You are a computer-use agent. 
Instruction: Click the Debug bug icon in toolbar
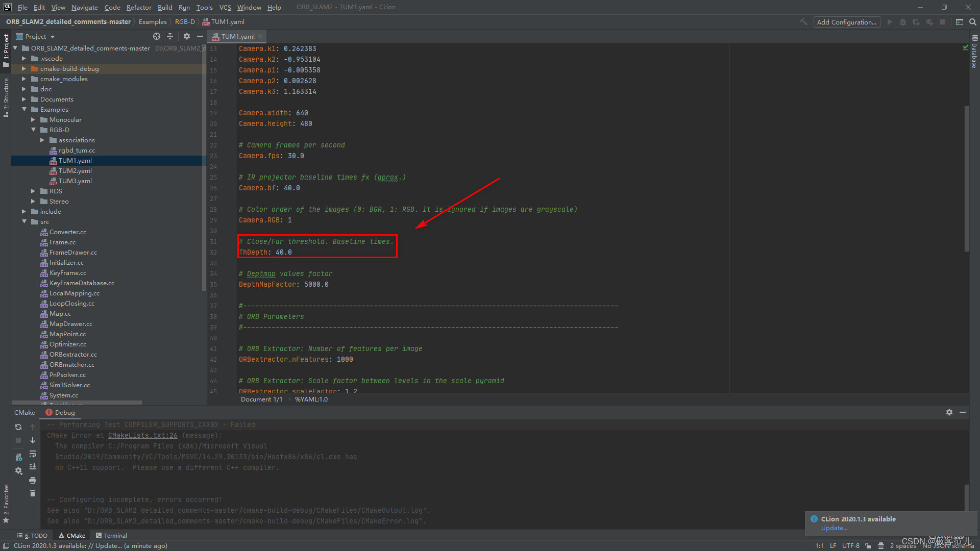903,22
